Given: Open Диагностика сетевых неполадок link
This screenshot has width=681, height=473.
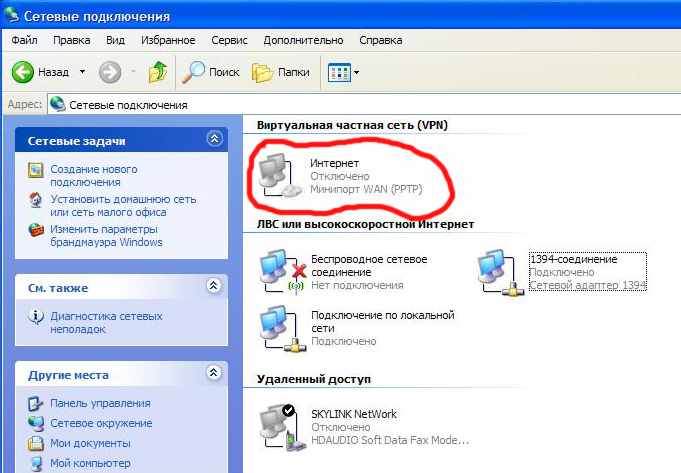Looking at the screenshot, I should point(106,322).
